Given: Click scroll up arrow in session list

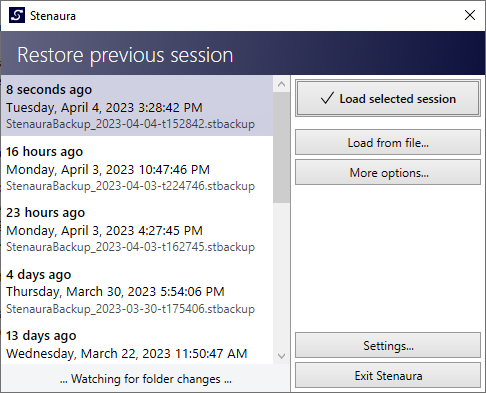Looking at the screenshot, I should coord(281,84).
